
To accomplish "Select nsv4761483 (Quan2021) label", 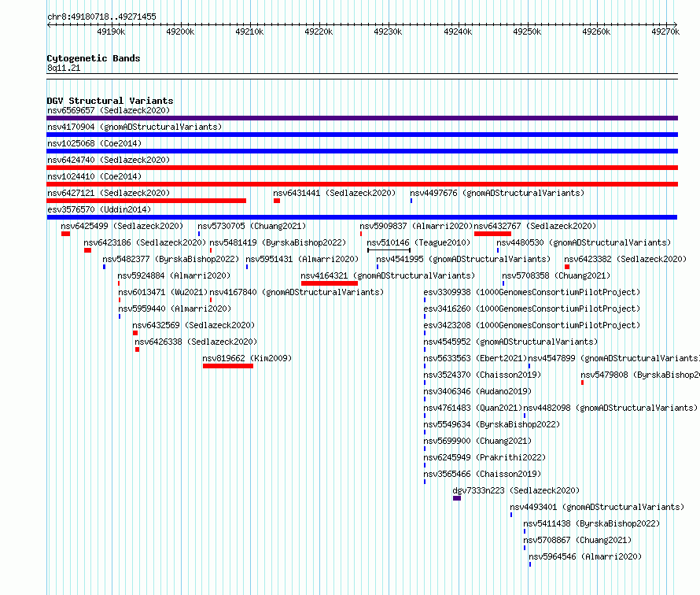I will click(x=473, y=408).
